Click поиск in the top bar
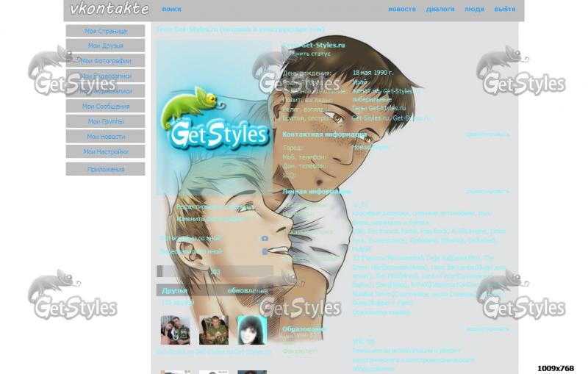This screenshot has height=374, width=588. pos(171,10)
